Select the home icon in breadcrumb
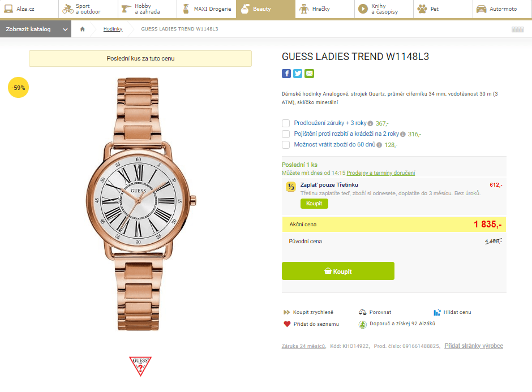Screen dimensions: 532x392 point(83,28)
